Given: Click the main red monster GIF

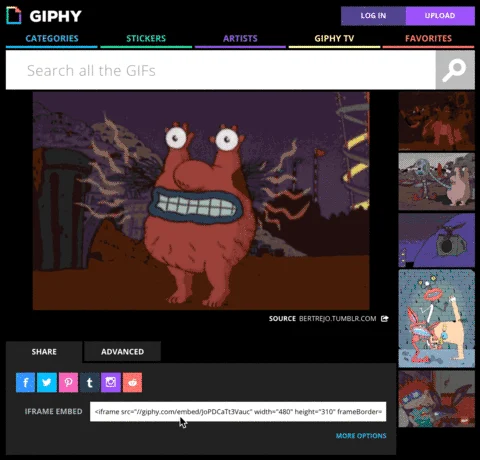Looking at the screenshot, I should tap(201, 201).
